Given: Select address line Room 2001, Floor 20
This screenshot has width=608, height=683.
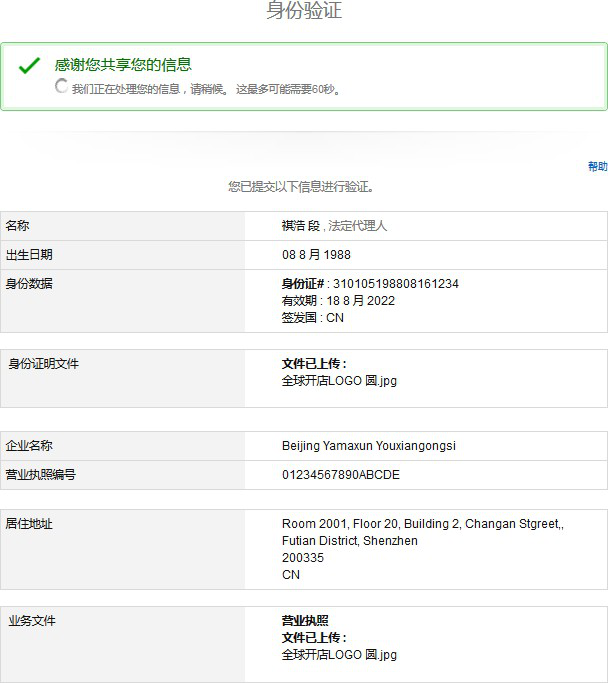Looking at the screenshot, I should point(422,524).
